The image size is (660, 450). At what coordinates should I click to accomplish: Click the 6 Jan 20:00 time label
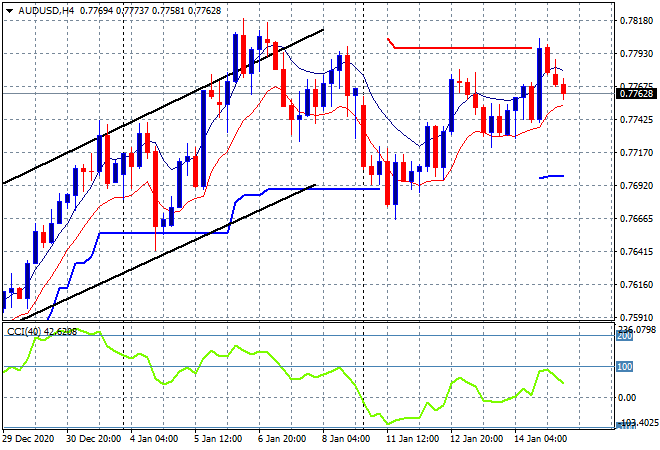282,439
